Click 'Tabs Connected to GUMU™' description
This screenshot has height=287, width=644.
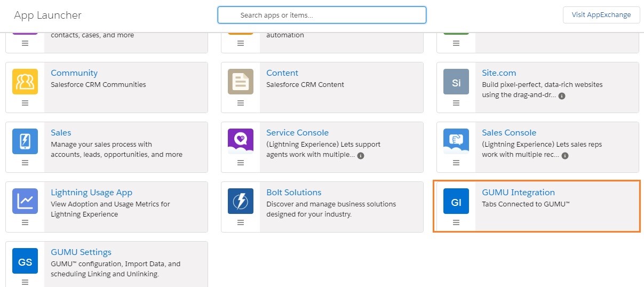[x=526, y=204]
